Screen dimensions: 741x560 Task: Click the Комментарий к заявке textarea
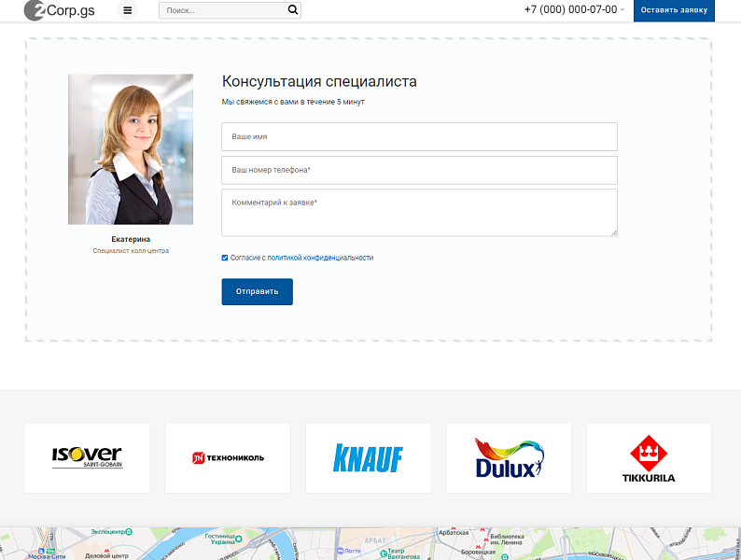point(419,213)
